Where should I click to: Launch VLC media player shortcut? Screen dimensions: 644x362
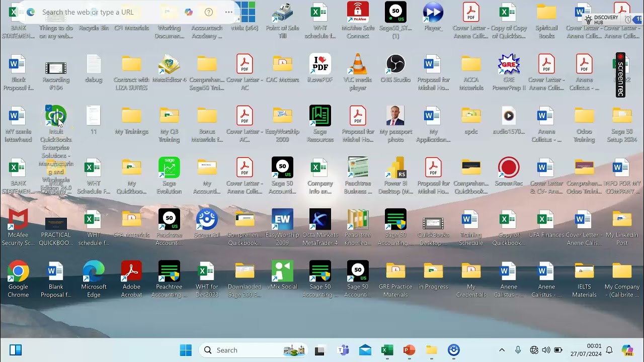click(x=358, y=72)
